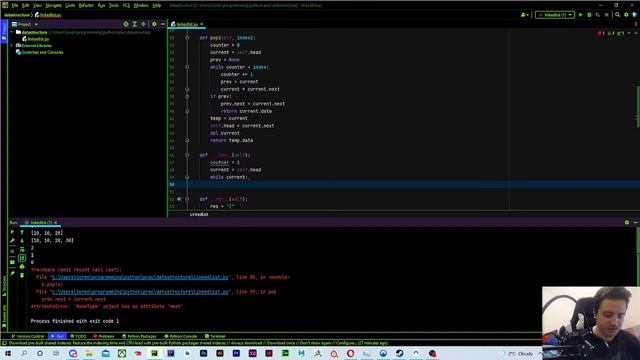The height and width of the screenshot is (360, 640).
Task: Click the error count indicator in editor
Action: (x=601, y=33)
